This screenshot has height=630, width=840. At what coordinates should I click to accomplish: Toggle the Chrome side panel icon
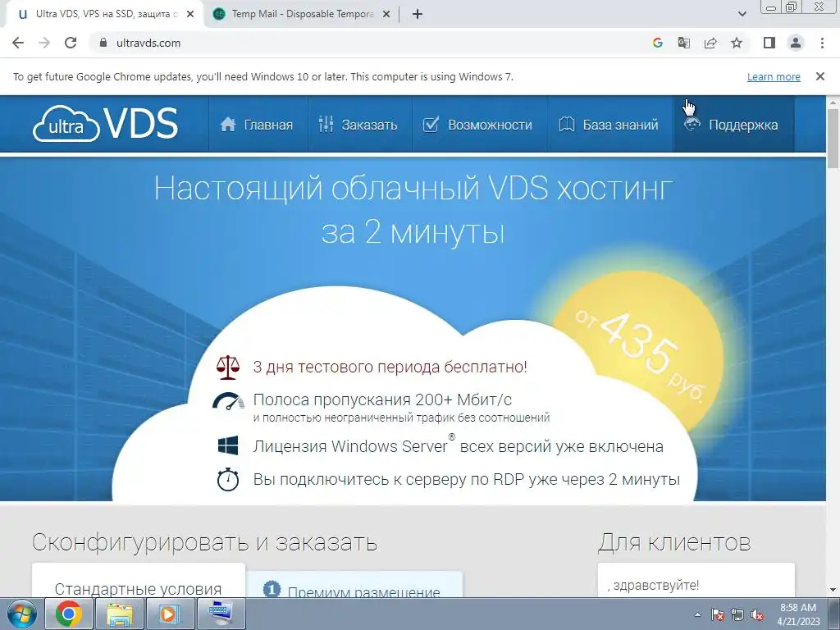[769, 43]
